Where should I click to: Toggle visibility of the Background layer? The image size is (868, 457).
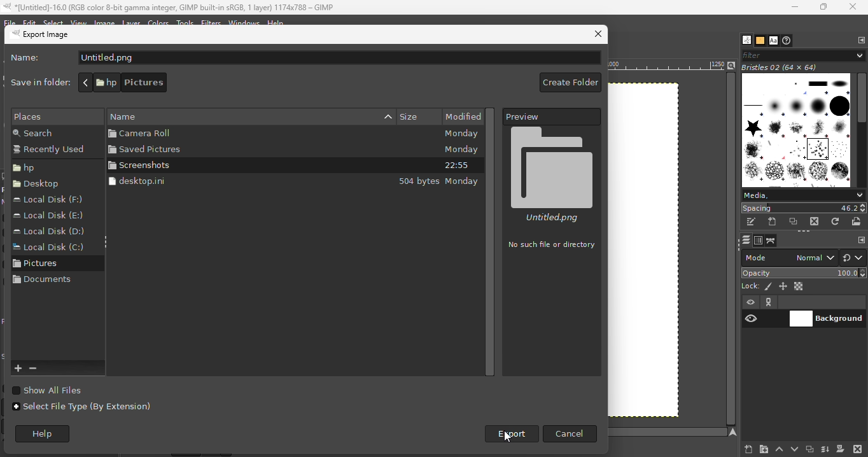[x=752, y=320]
